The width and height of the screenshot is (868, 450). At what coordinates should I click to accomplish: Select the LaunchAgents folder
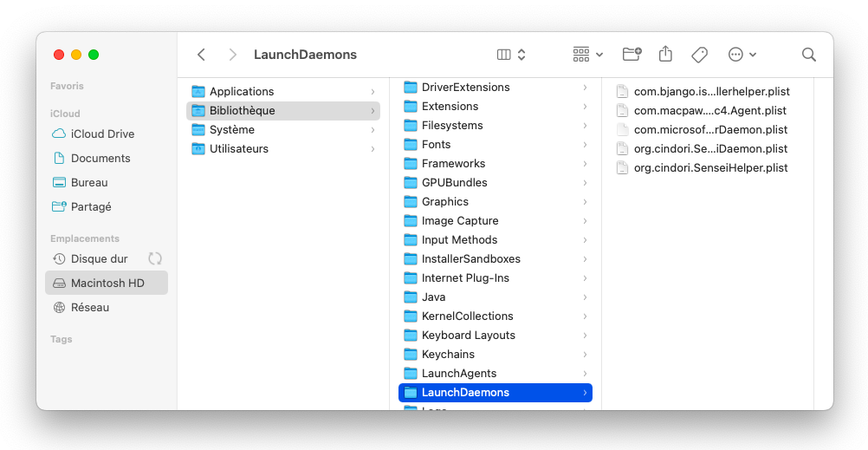pos(459,374)
